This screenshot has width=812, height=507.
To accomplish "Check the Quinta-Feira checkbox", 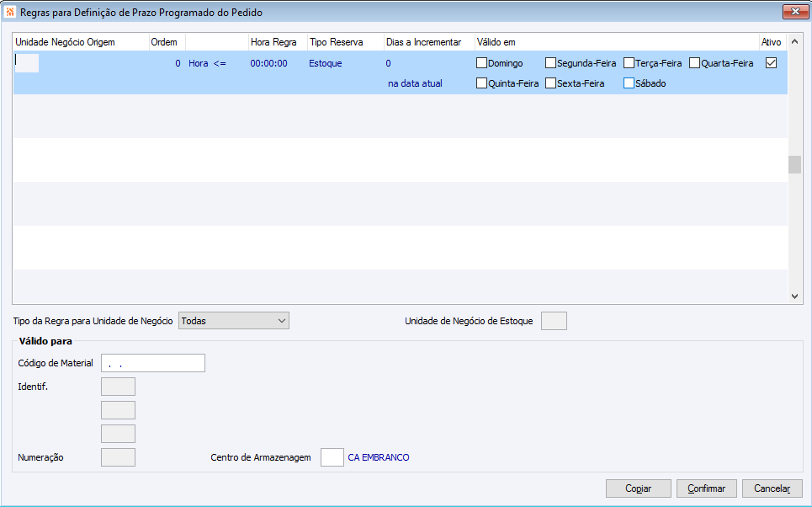I will coord(481,83).
